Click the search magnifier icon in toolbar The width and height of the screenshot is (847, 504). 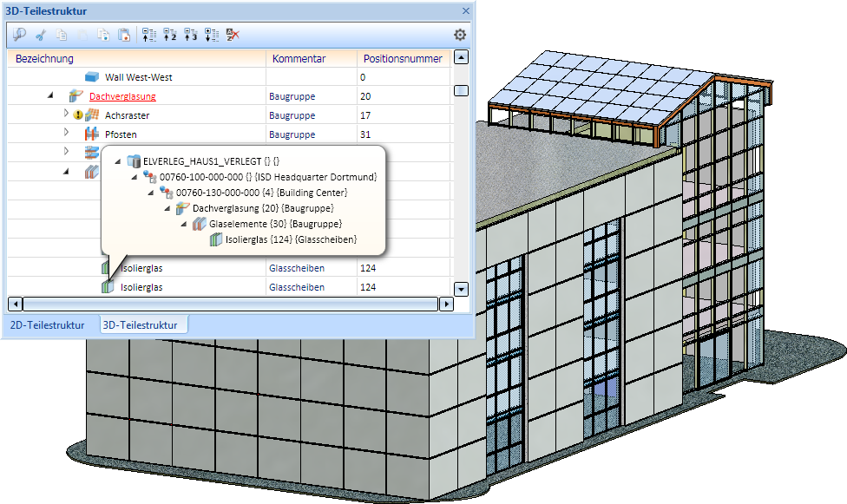click(19, 35)
